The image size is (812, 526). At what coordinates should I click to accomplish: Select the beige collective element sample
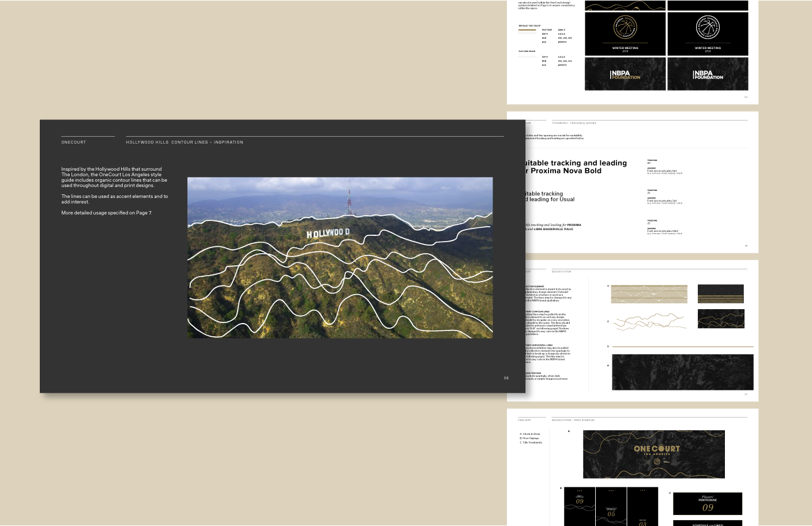[x=649, y=294]
